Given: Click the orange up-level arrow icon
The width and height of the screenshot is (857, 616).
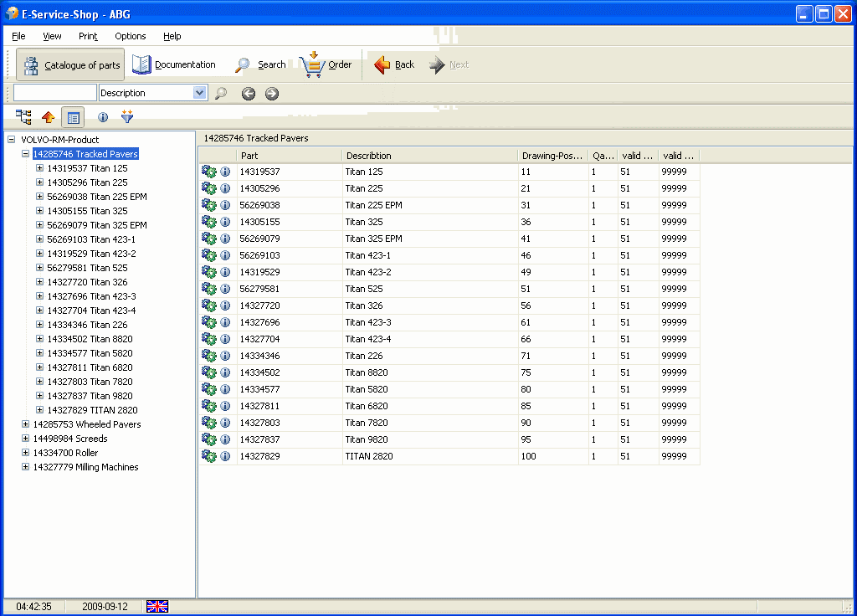Looking at the screenshot, I should click(x=48, y=117).
